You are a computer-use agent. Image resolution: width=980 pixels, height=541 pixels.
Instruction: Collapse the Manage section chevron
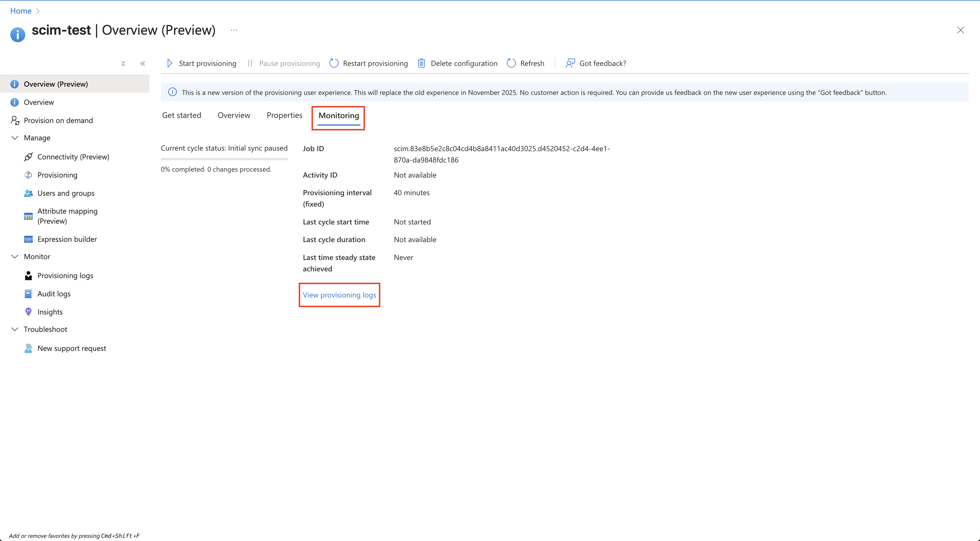[x=15, y=138]
